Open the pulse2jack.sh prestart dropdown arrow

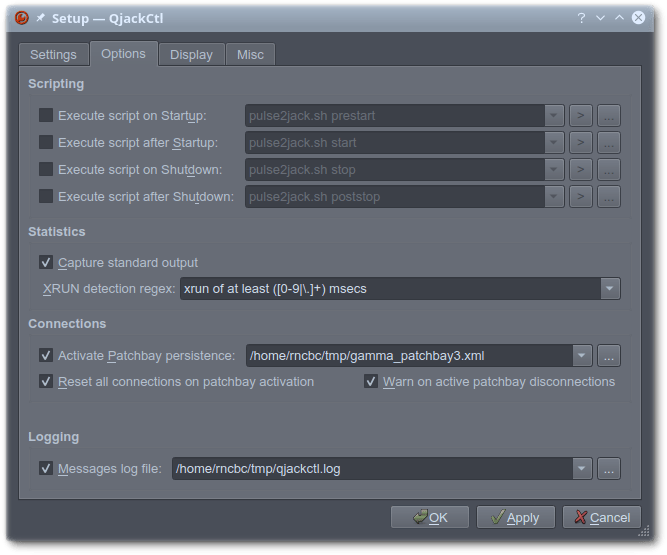pos(554,116)
